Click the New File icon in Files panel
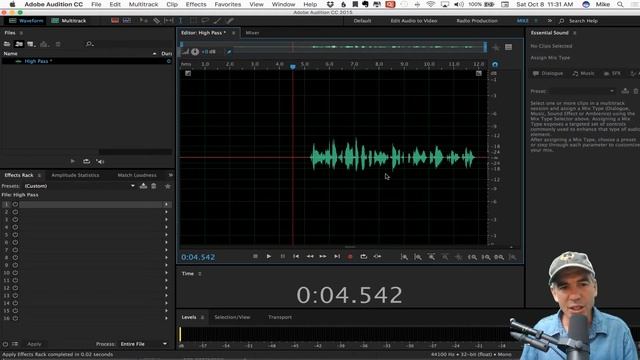 [x=31, y=44]
